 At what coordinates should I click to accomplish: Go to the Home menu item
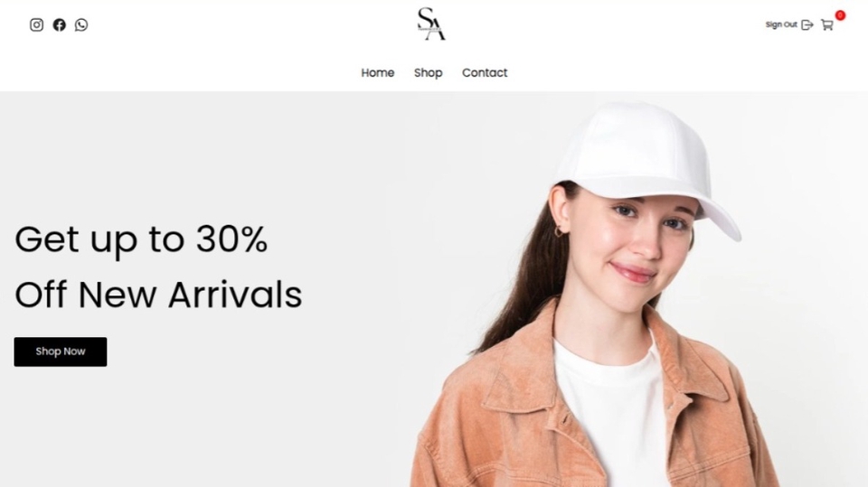click(x=378, y=72)
